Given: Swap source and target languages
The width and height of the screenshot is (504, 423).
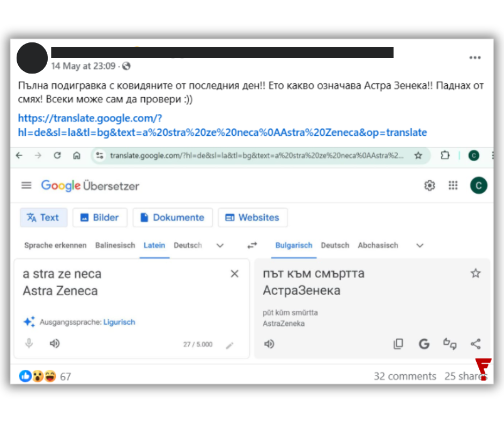Looking at the screenshot, I should pos(252,246).
